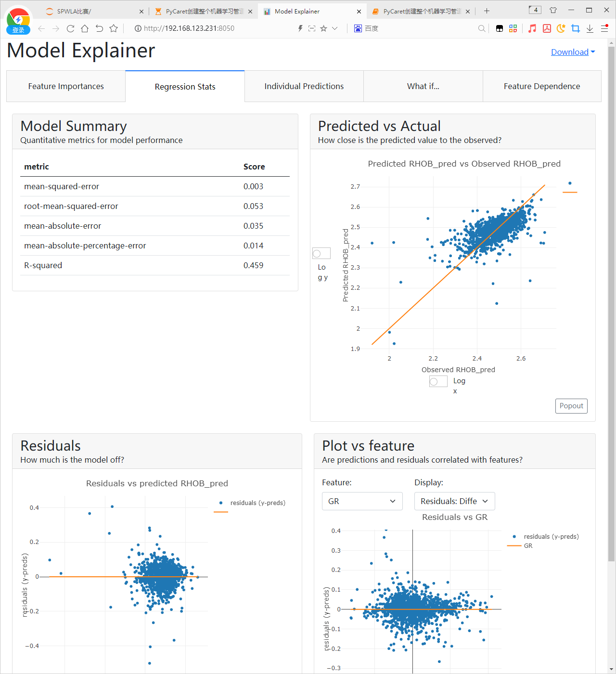Toggle Log y switch on Predicted plot

point(321,253)
